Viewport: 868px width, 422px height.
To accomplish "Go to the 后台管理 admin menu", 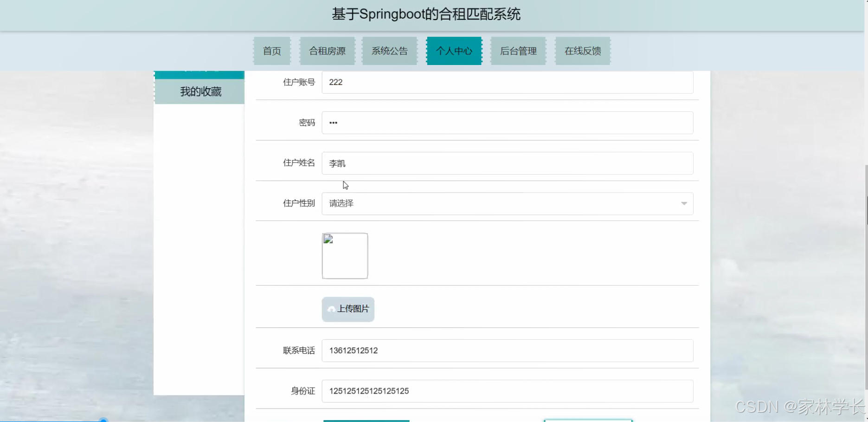I will click(x=518, y=51).
